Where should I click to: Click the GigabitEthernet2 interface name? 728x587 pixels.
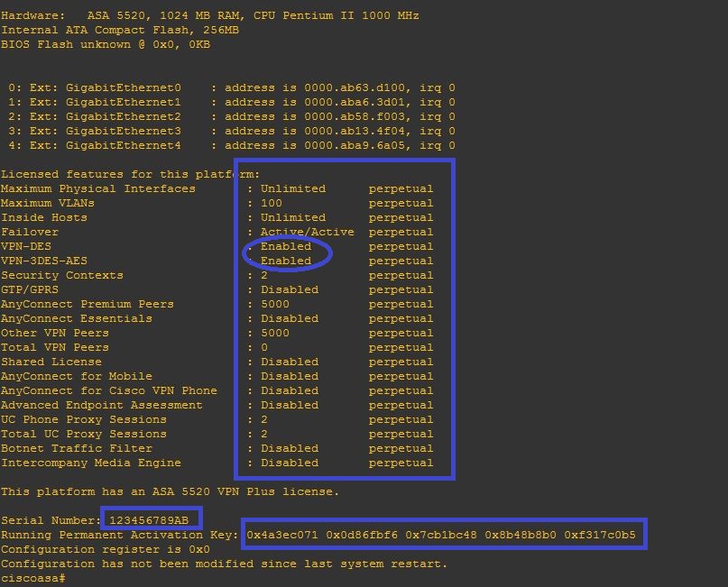coord(123,116)
